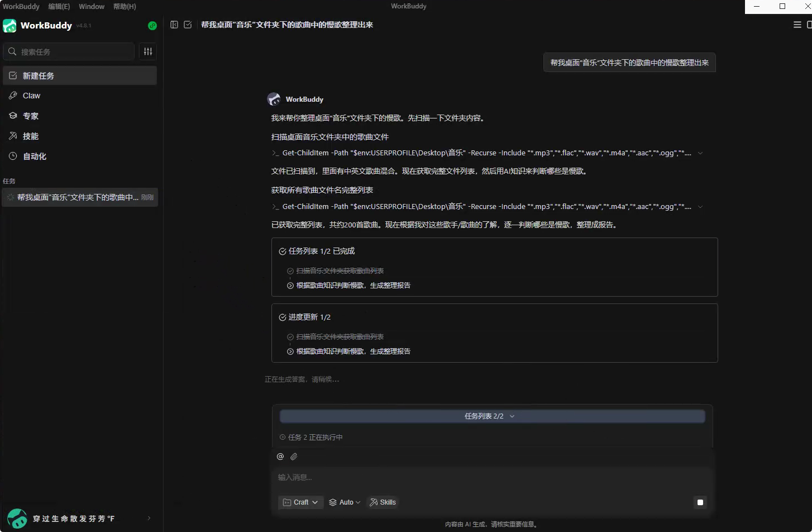Click the 搜索任务 search field
This screenshot has width=812, height=532.
click(69, 51)
